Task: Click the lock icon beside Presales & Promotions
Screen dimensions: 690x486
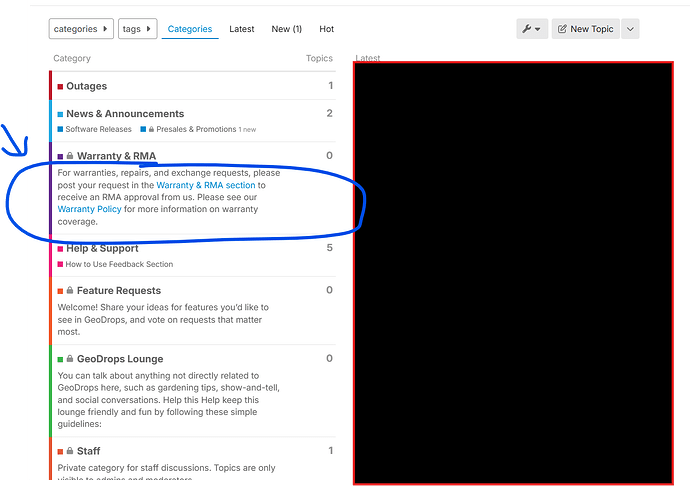Action: coord(151,129)
